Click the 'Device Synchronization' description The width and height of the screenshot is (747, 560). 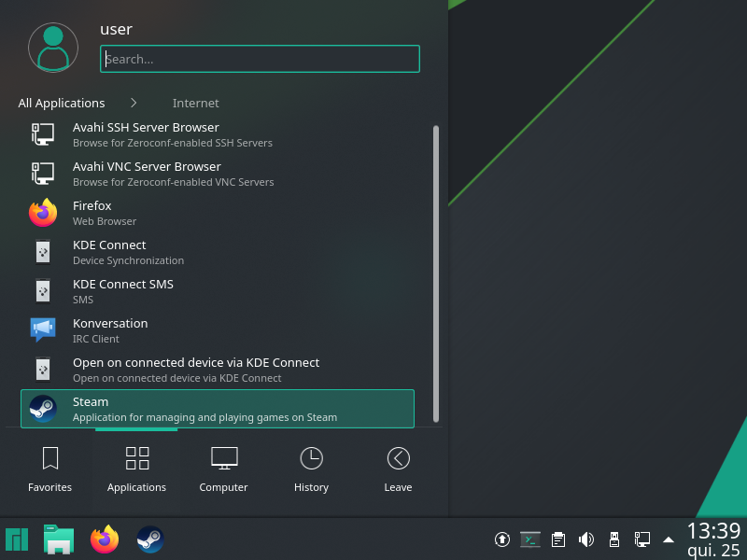(128, 260)
